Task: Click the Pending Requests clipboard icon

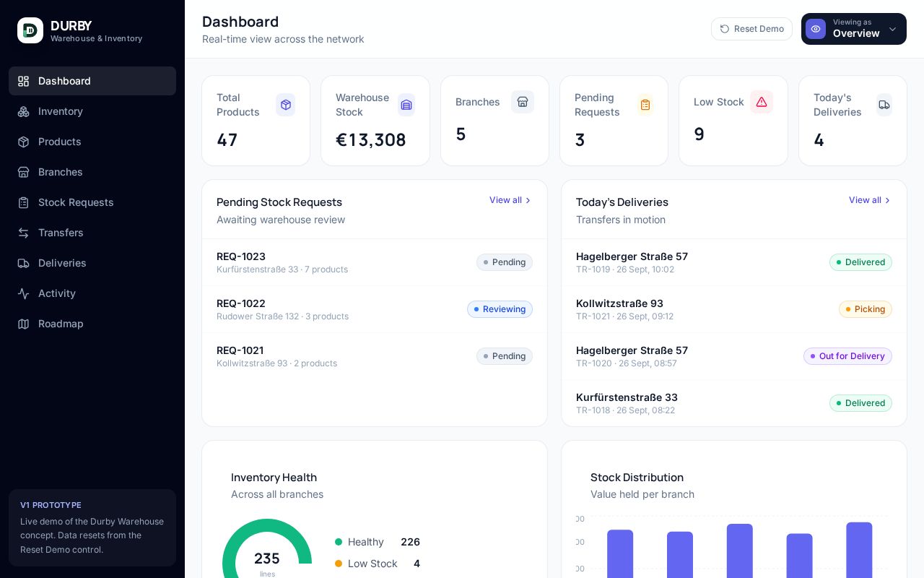Action: pos(645,105)
